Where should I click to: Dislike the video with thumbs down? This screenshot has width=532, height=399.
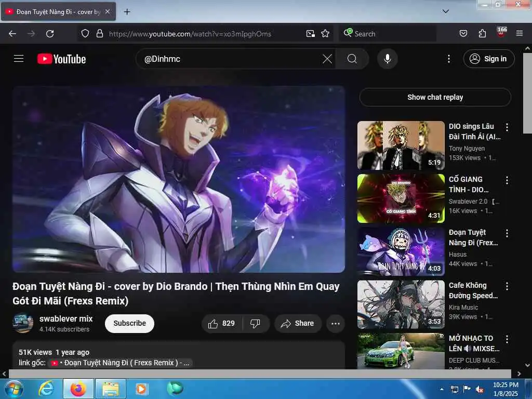(255, 323)
